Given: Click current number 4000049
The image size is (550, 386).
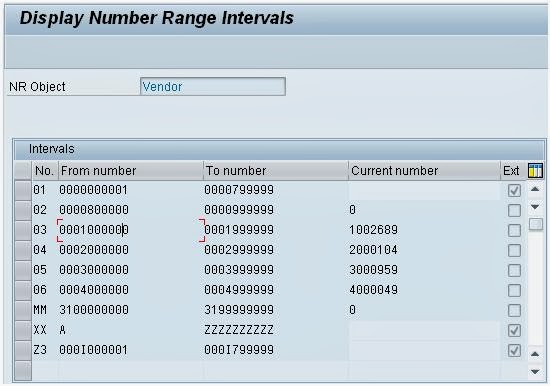Looking at the screenshot, I should (x=374, y=290).
